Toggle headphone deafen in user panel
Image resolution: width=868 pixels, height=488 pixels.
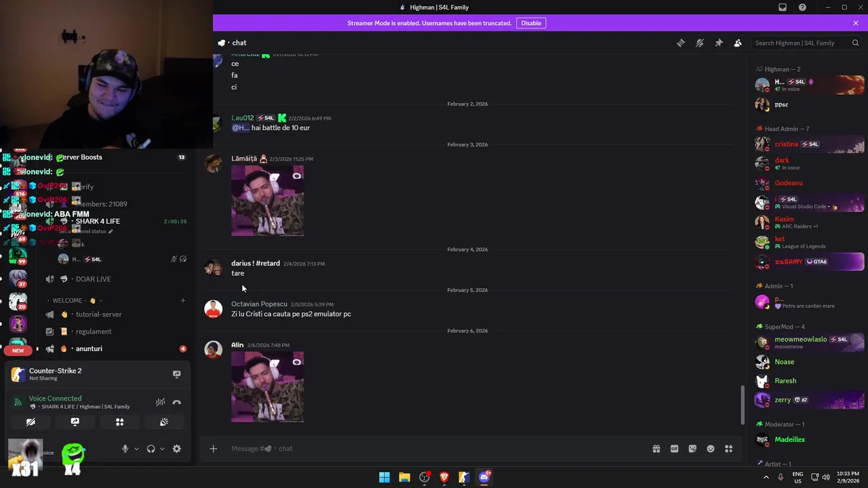click(x=151, y=449)
